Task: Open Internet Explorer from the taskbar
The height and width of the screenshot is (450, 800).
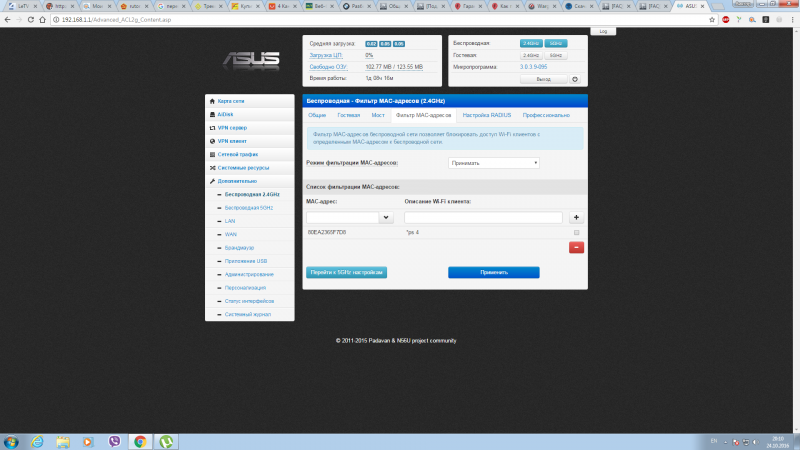Action: point(37,441)
